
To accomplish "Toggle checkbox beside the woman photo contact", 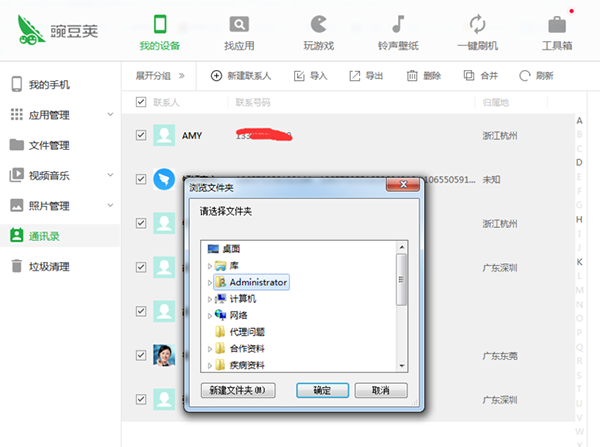I will (141, 355).
